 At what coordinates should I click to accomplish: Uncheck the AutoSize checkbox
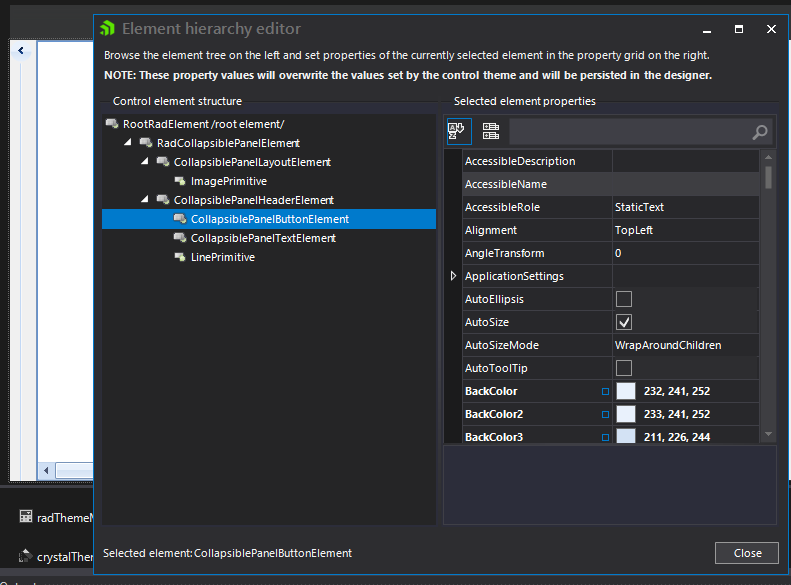624,322
